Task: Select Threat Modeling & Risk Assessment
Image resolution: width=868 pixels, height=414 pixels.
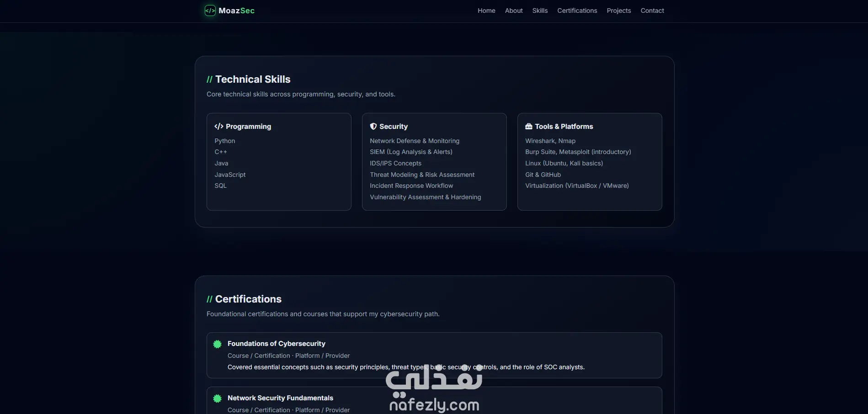Action: coord(422,175)
